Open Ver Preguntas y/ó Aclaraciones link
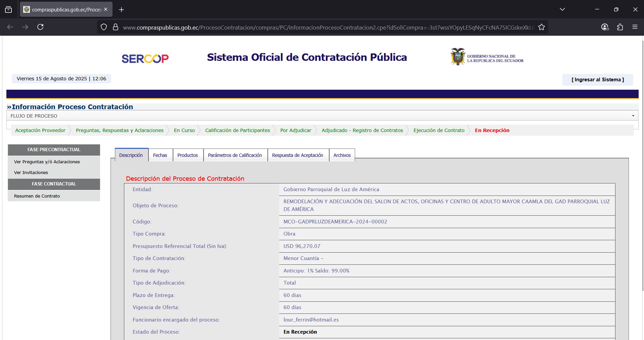The height and width of the screenshot is (340, 644). [x=47, y=162]
